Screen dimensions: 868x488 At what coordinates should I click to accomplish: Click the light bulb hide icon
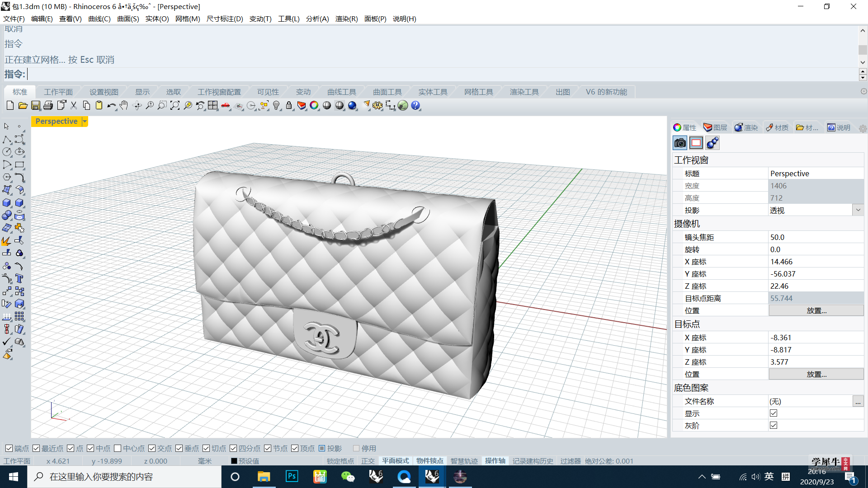276,106
